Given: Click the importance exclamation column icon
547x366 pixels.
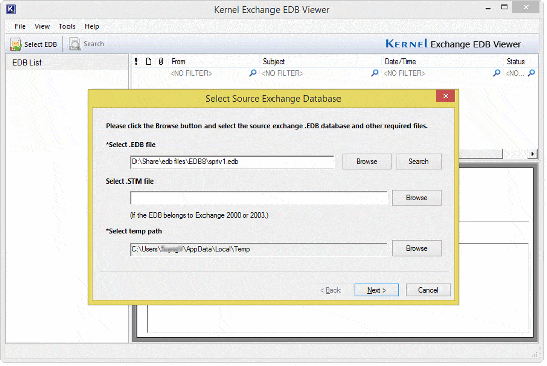Looking at the screenshot, I should point(136,61).
